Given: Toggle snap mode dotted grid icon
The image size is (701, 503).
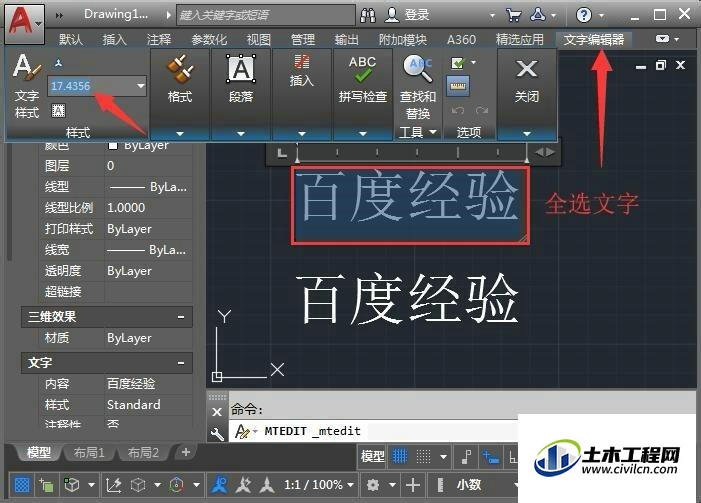Looking at the screenshot, I should [x=423, y=456].
